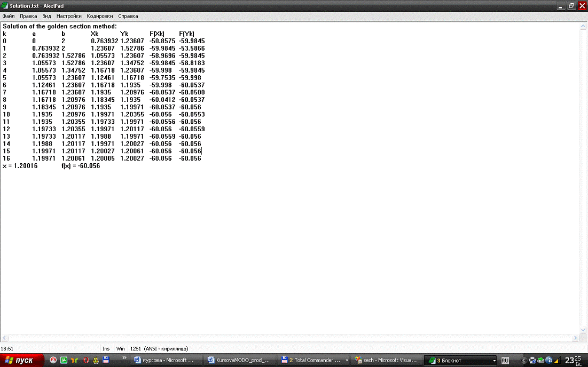Click the Пуск start button
Image resolution: width=588 pixels, height=367 pixels.
pos(22,360)
